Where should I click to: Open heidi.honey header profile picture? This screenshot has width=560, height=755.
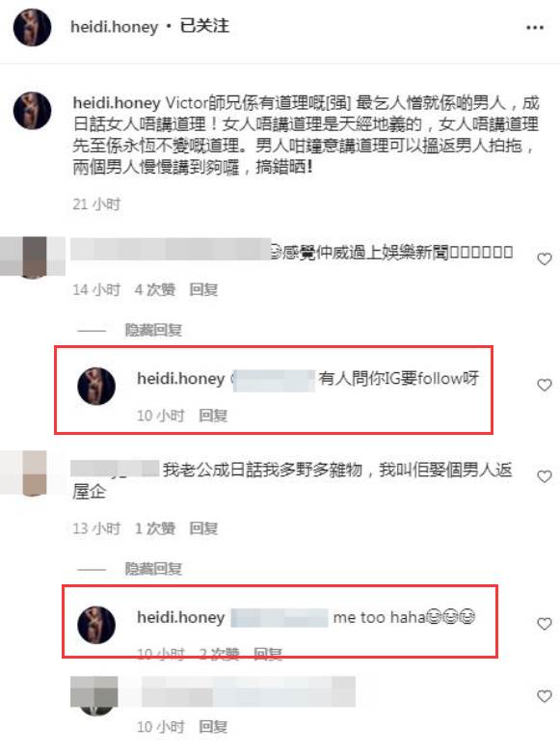(32, 27)
